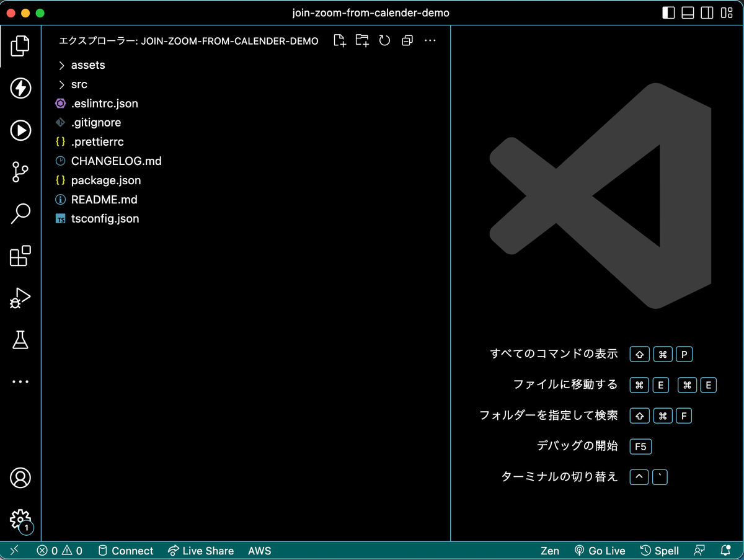Click the Connect database status item
This screenshot has height=560, width=744.
tap(126, 551)
